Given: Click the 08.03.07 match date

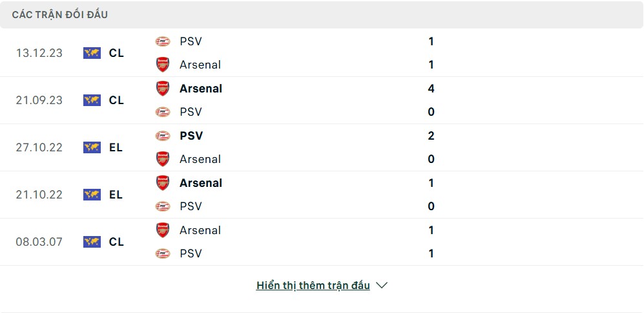Looking at the screenshot, I should (39, 242).
